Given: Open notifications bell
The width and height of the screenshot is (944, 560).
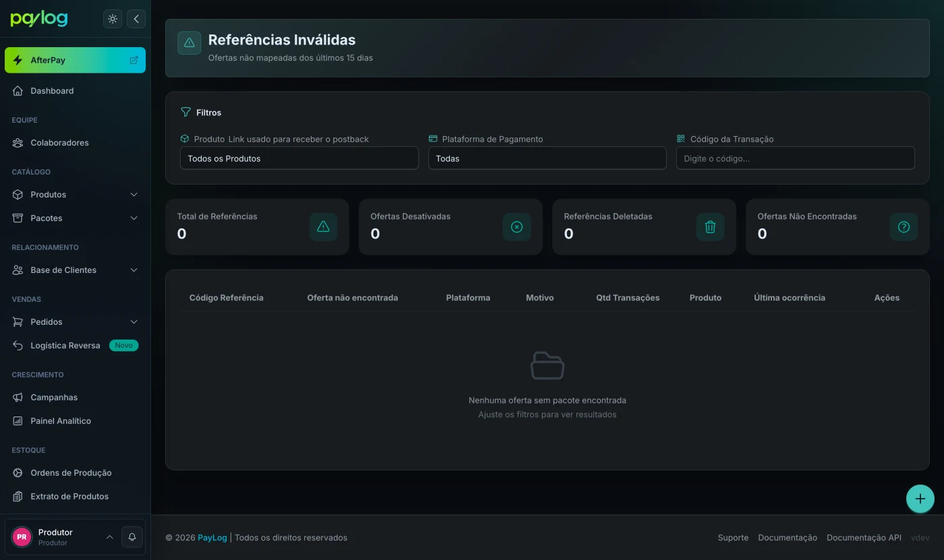Looking at the screenshot, I should pyautogui.click(x=132, y=537).
